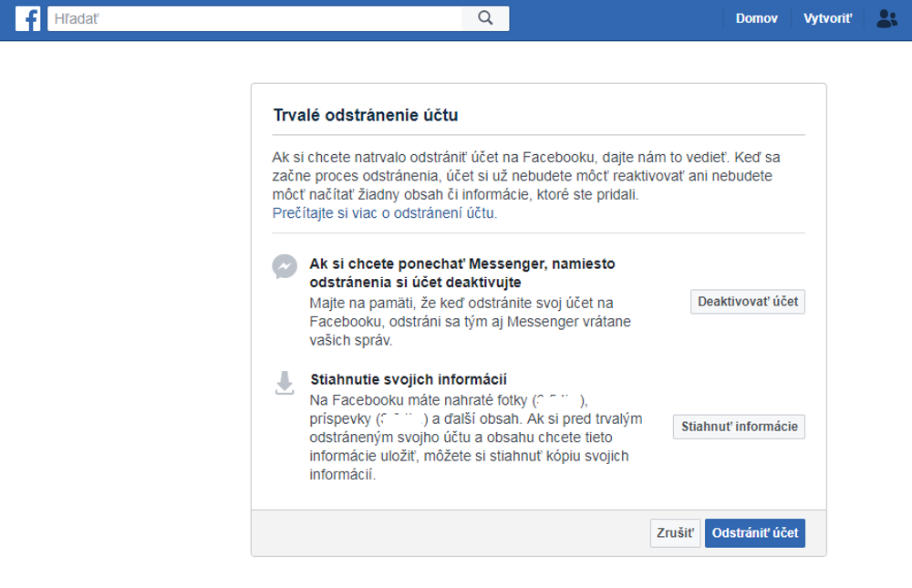This screenshot has height=588, width=912.
Task: Confirm with the Odstrániť účet button
Action: pos(755,533)
